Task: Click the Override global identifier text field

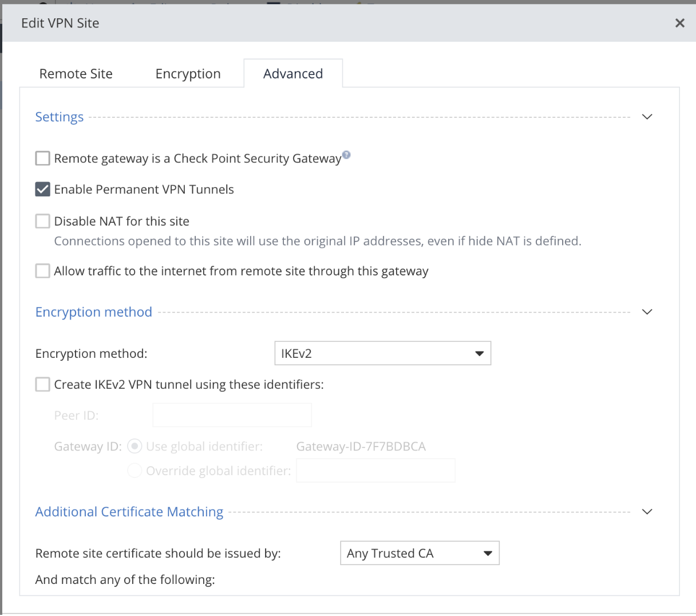Action: pyautogui.click(x=375, y=471)
